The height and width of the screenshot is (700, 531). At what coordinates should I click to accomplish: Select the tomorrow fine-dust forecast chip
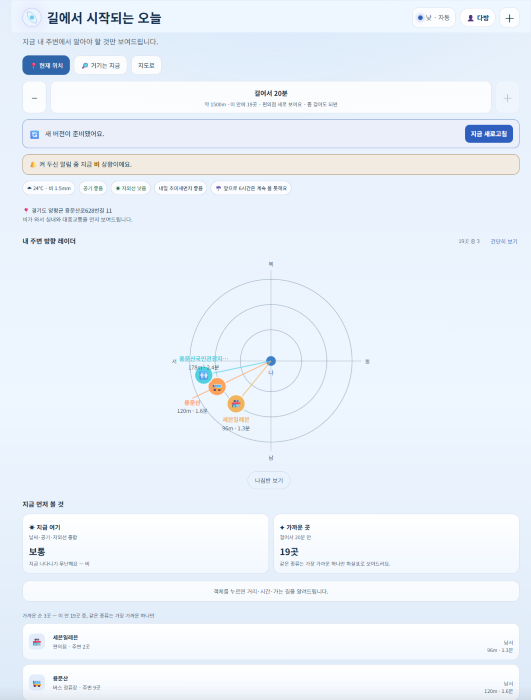181,188
